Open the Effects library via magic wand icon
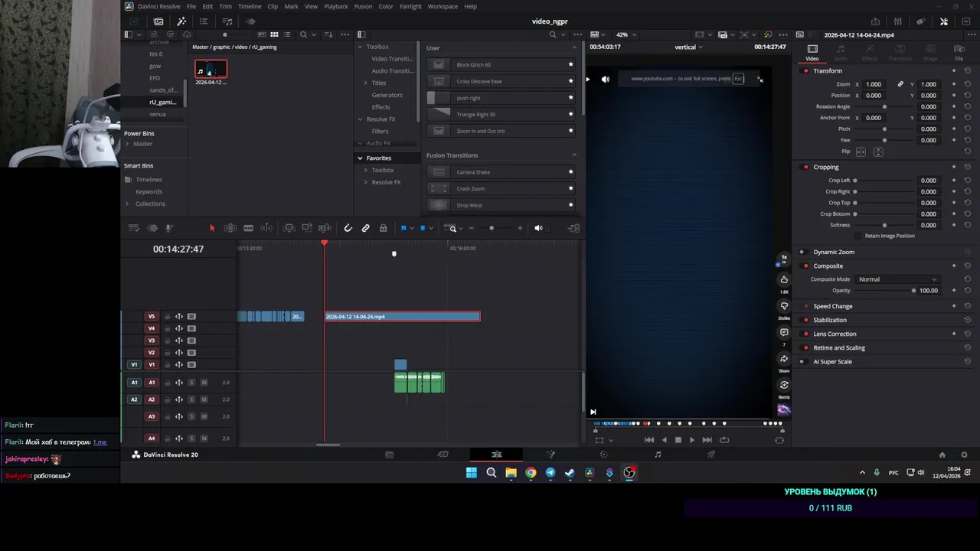 click(x=181, y=21)
